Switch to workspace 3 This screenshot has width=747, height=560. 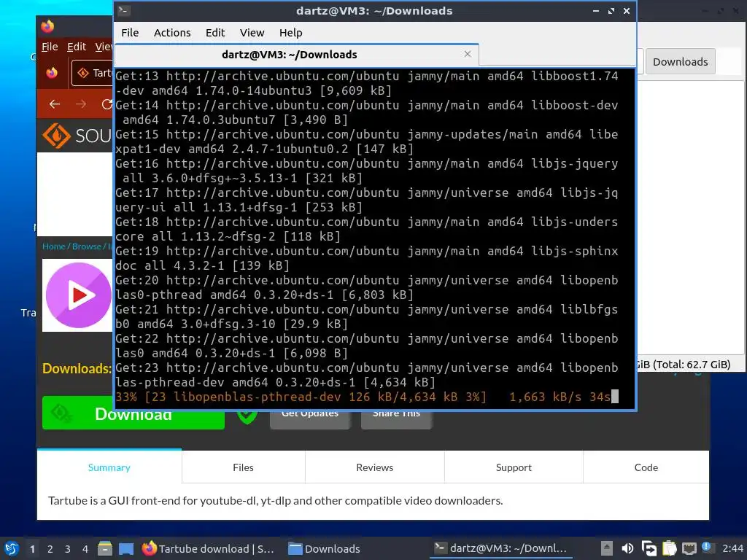click(x=68, y=549)
